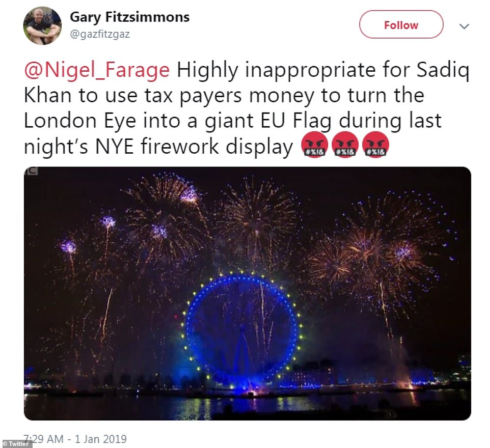Open the @Nigel_Farage mention link
The image size is (490, 448).
pyautogui.click(x=97, y=70)
